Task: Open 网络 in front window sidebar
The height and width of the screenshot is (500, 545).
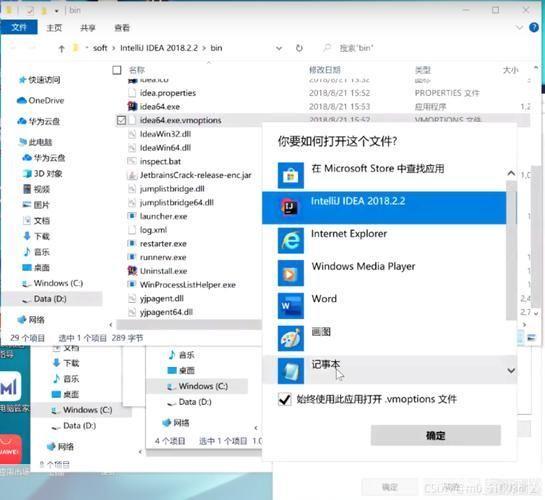Action: (36, 320)
